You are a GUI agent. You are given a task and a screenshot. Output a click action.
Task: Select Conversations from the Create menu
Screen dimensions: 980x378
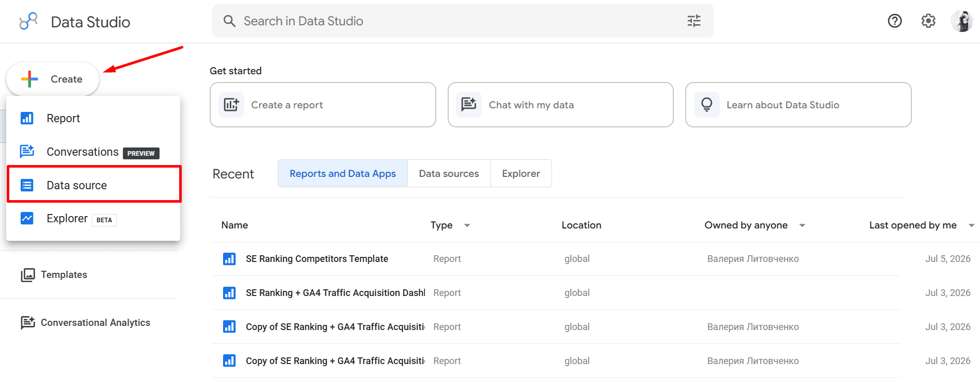click(x=93, y=152)
